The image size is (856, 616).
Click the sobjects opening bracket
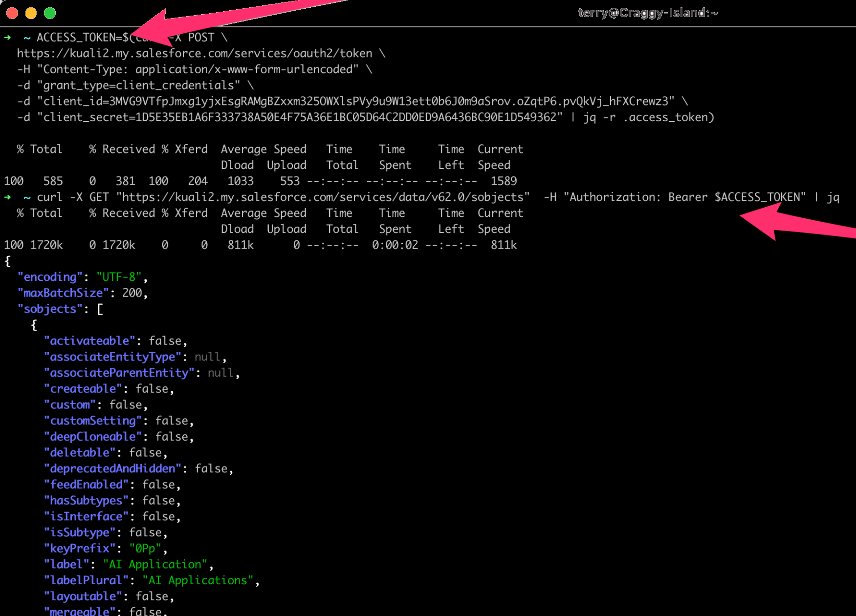(x=100, y=308)
